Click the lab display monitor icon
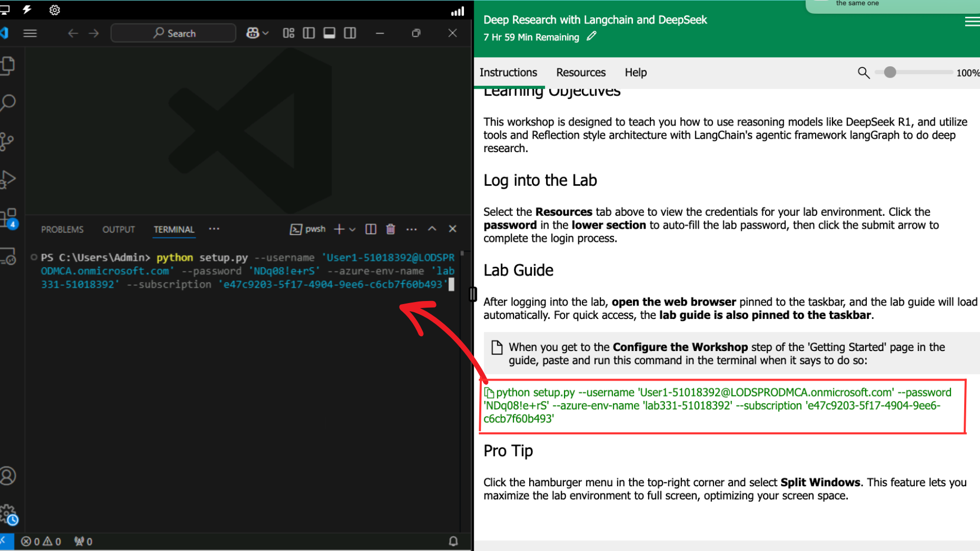Viewport: 980px width, 551px height. (5, 9)
